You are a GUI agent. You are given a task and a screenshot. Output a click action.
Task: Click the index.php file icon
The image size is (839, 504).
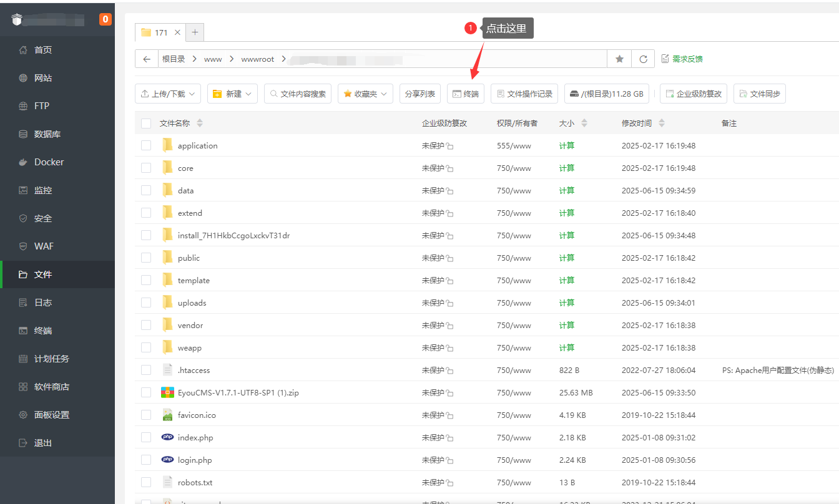pos(167,437)
